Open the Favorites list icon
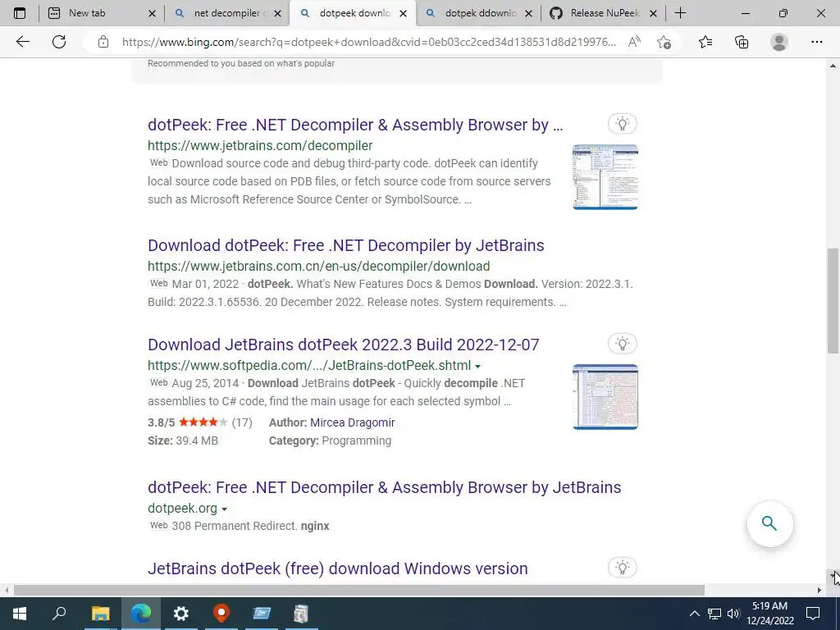 (x=705, y=42)
